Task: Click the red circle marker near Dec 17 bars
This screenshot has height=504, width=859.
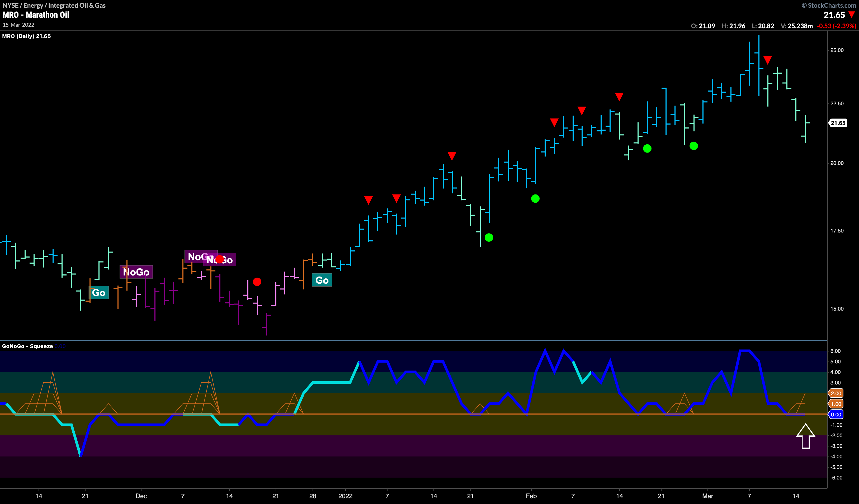Action: (257, 282)
